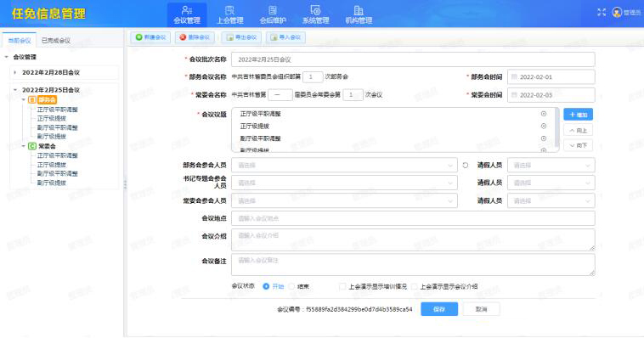Expand the 2022年2月28日会议 tree node

pos(15,72)
